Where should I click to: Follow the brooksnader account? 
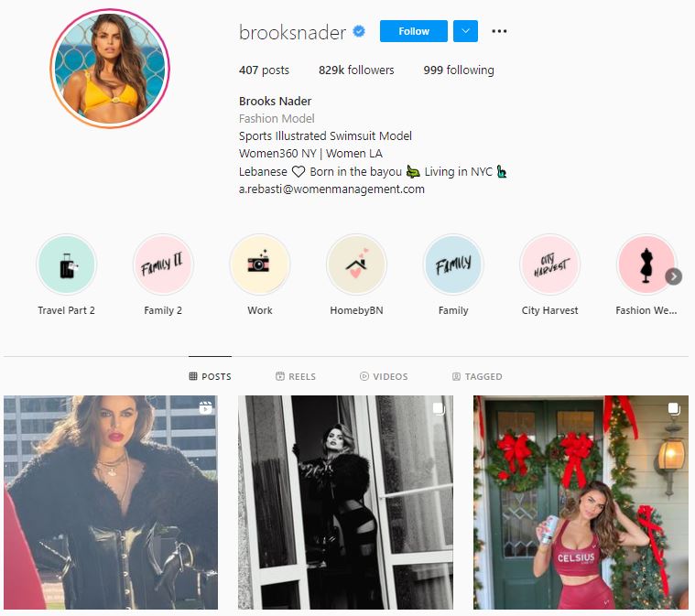tap(414, 31)
